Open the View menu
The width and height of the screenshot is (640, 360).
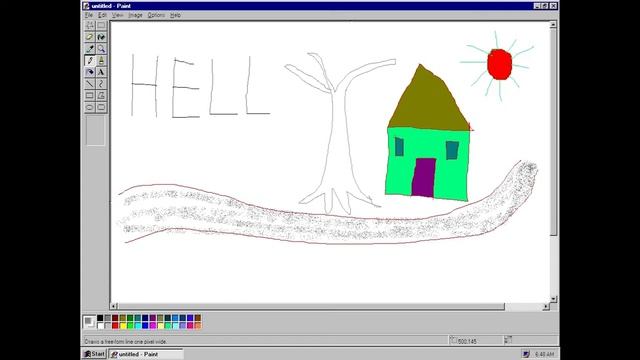tap(117, 15)
